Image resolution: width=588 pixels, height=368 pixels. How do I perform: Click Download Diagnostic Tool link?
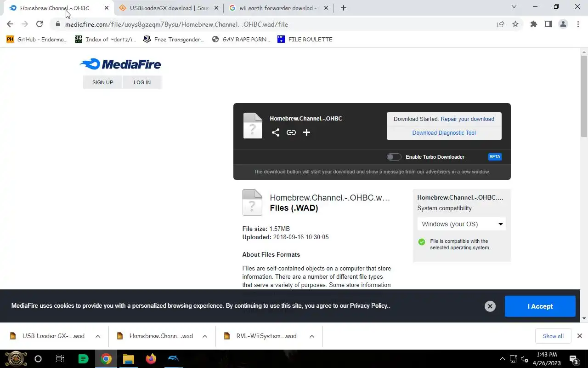click(444, 133)
